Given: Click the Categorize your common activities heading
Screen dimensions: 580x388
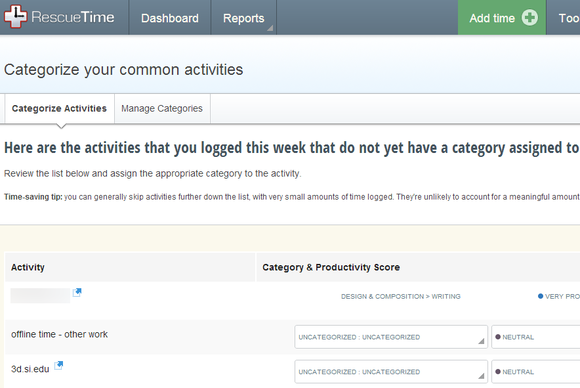Looking at the screenshot, I should click(124, 70).
